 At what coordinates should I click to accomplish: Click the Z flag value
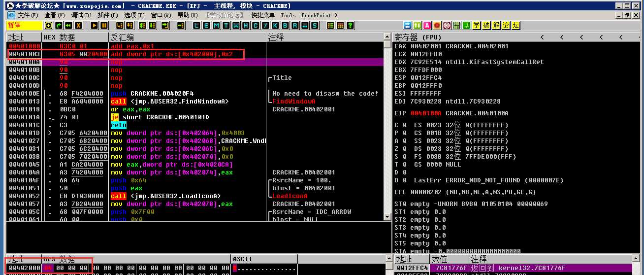coord(404,149)
